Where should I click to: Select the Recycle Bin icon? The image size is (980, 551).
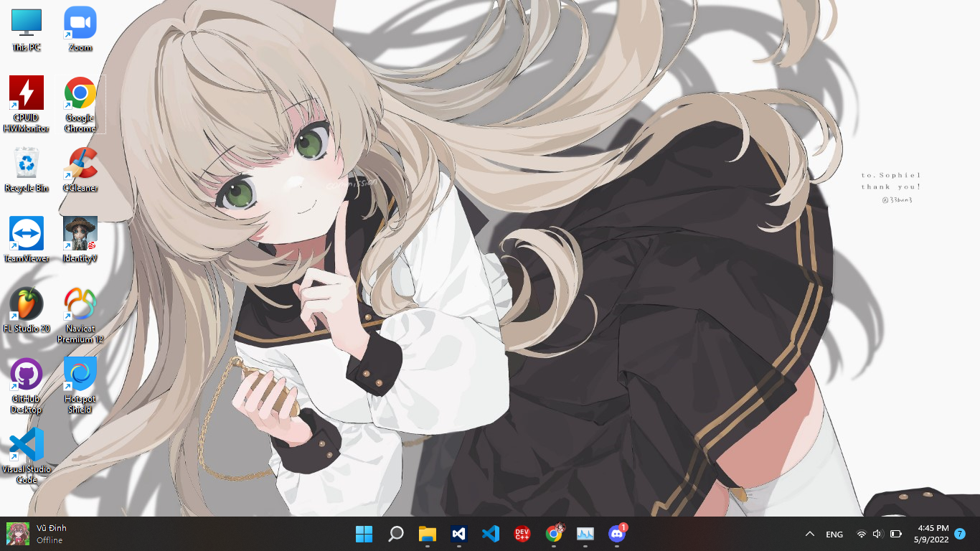pos(27,169)
